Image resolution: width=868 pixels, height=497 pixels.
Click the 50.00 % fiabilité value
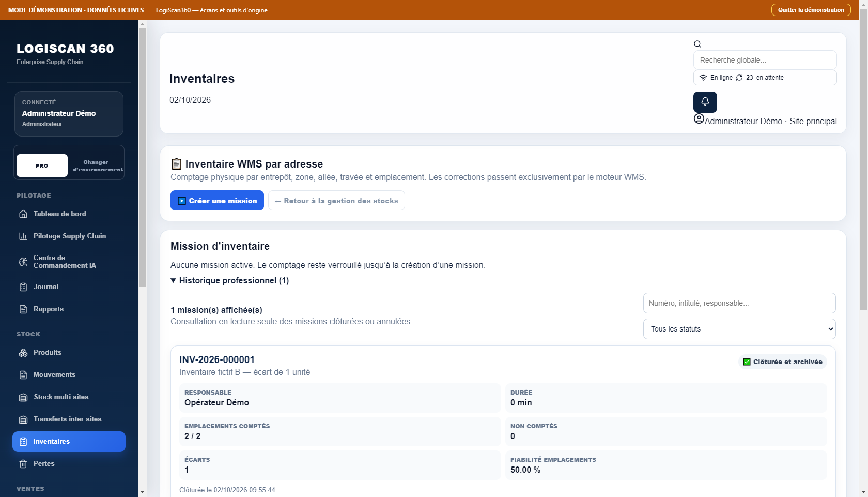[x=525, y=470]
